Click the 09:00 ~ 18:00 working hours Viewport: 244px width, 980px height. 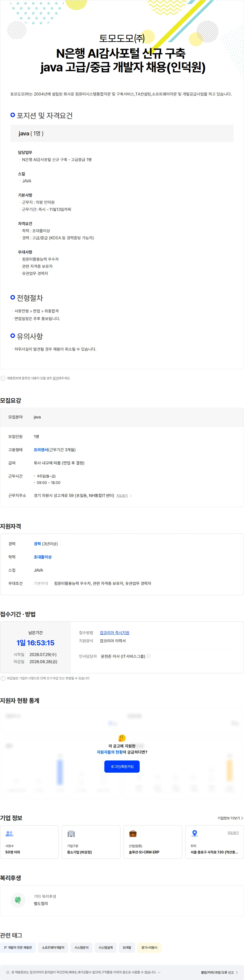[x=48, y=483]
